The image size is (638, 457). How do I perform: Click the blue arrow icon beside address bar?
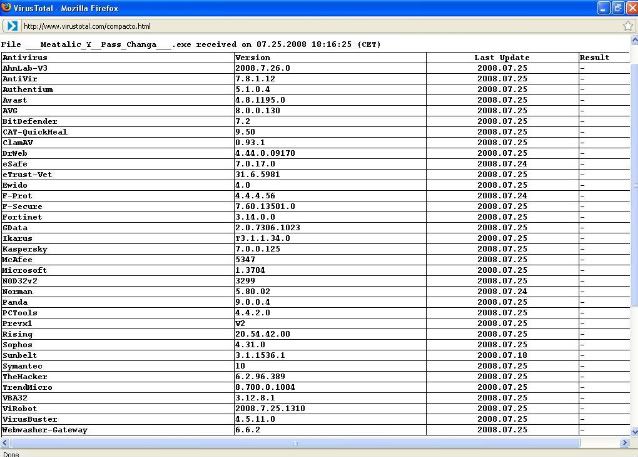[12, 26]
